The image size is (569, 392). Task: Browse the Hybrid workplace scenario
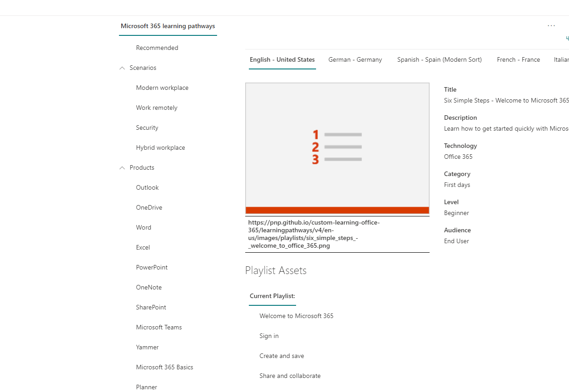[160, 147]
